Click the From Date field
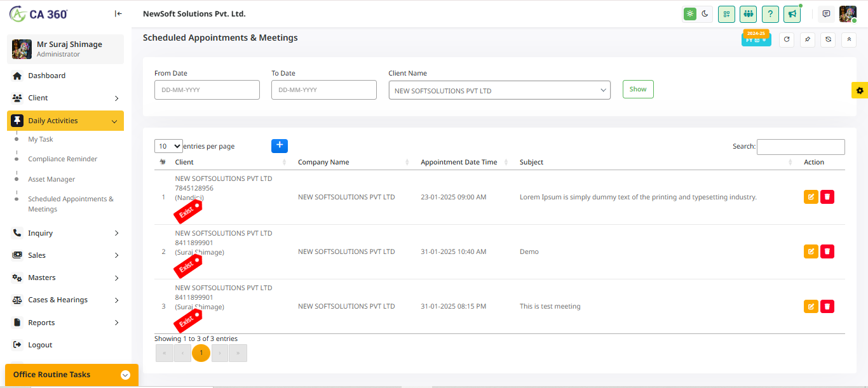Image resolution: width=868 pixels, height=388 pixels. [x=207, y=90]
